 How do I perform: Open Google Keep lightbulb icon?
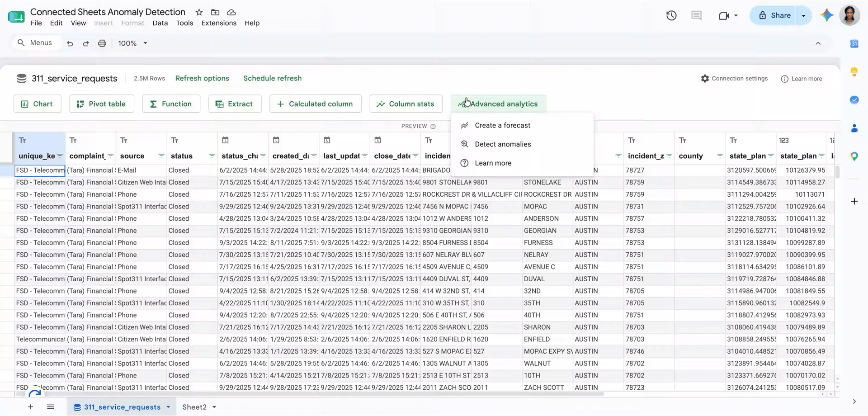(854, 71)
